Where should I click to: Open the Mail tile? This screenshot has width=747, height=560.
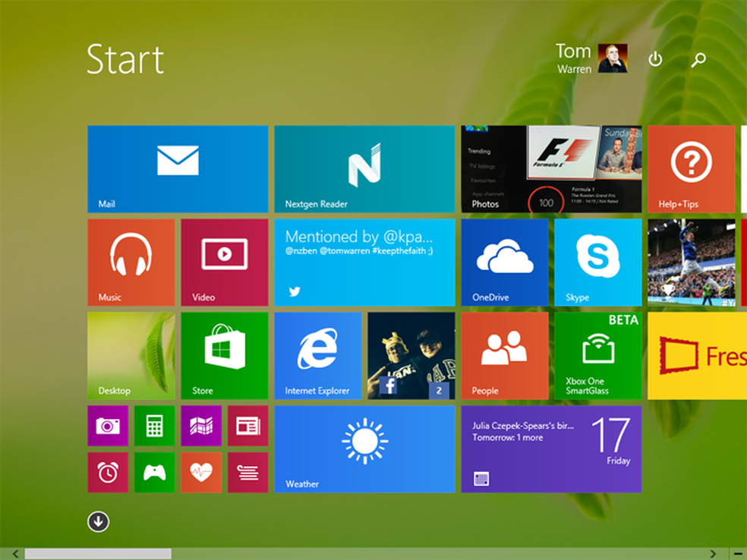pyautogui.click(x=178, y=169)
